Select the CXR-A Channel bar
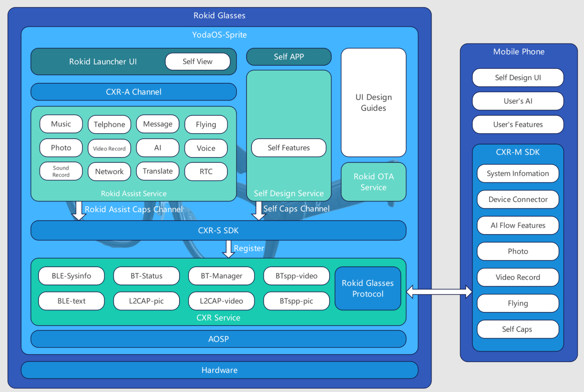Screen dimensions: 584x392 (x=133, y=92)
